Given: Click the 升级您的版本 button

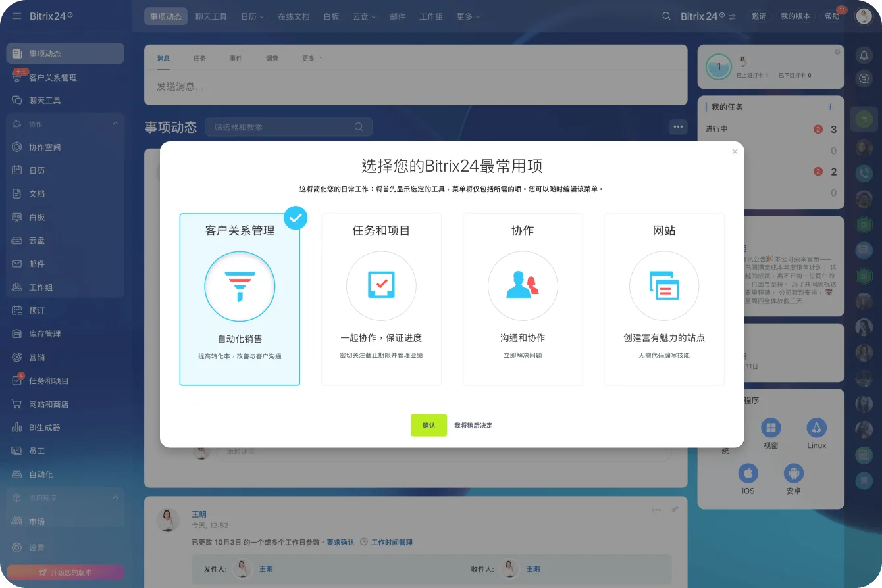Looking at the screenshot, I should pos(65,572).
